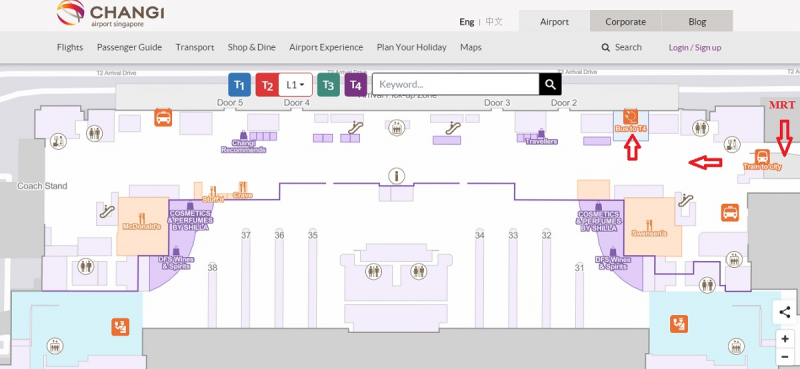Click baggage belt number 37
Screen dimensions: 800x369
(246, 235)
